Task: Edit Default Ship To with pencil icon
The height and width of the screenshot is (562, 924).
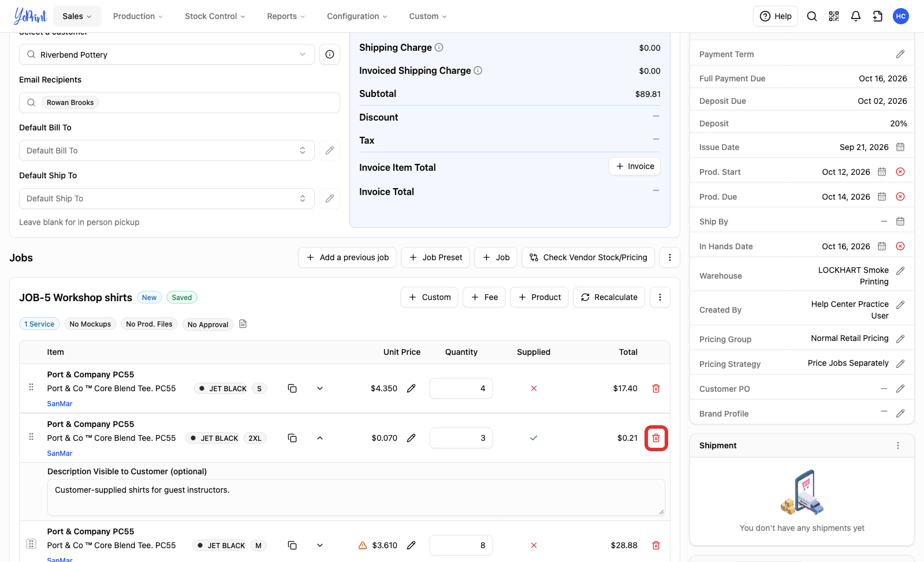Action: 330,198
